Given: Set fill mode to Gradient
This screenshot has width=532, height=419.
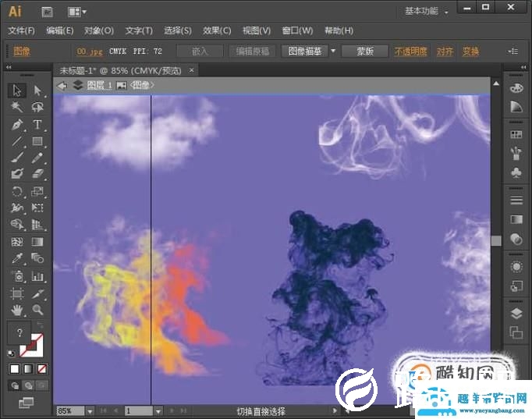Looking at the screenshot, I should pos(28,369).
